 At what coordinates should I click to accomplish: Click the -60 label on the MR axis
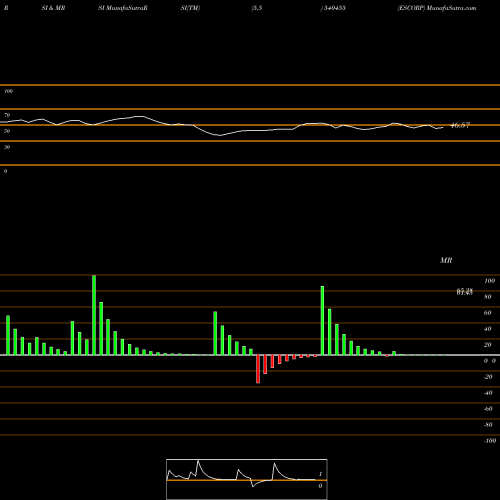(x=488, y=409)
